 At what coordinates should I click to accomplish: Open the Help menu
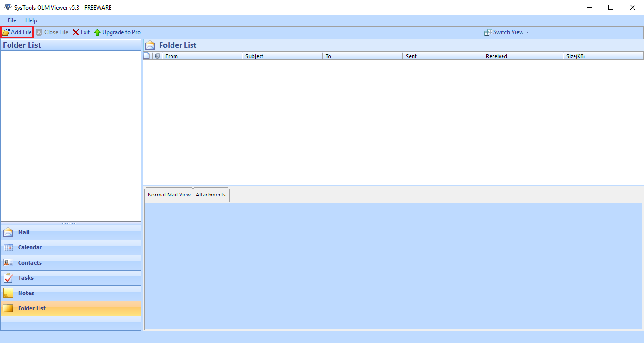pos(31,20)
